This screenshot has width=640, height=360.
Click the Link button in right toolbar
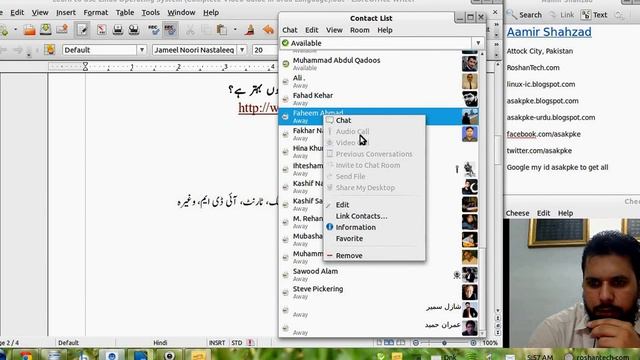(x=562, y=15)
